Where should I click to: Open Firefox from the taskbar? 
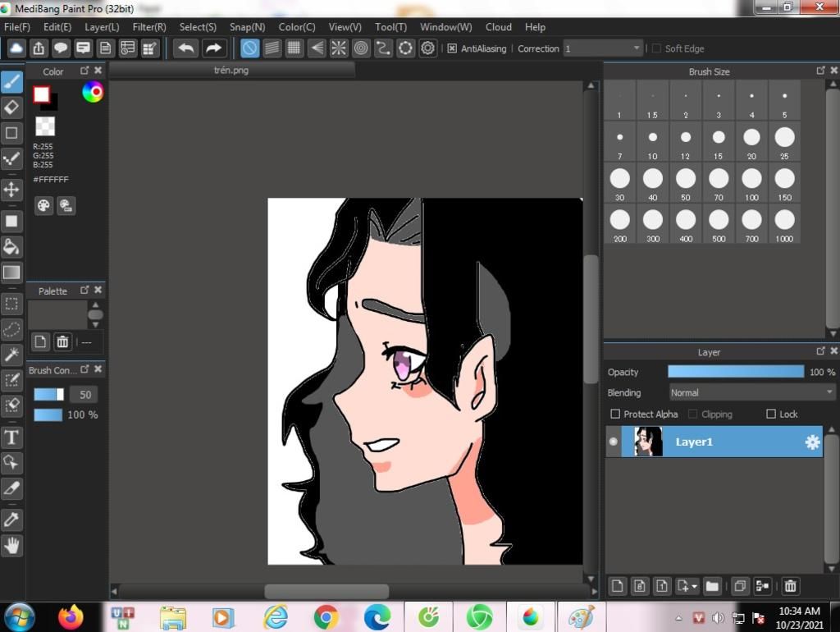(x=71, y=617)
